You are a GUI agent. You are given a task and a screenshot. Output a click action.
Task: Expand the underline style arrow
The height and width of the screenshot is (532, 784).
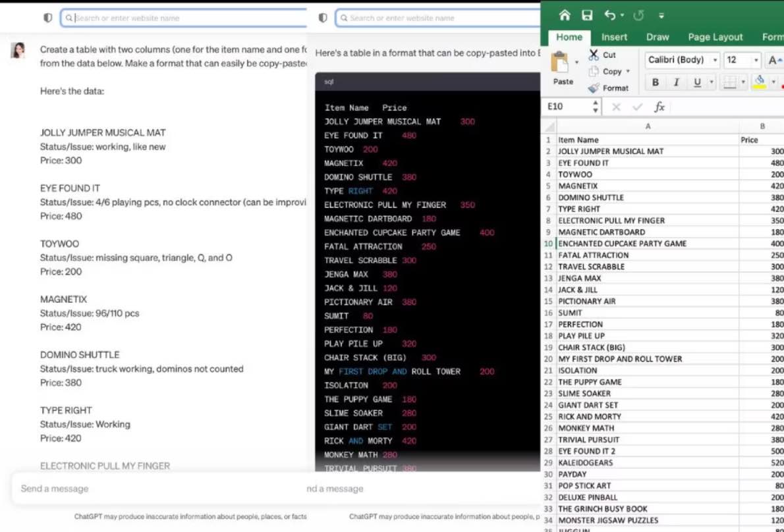coord(711,82)
